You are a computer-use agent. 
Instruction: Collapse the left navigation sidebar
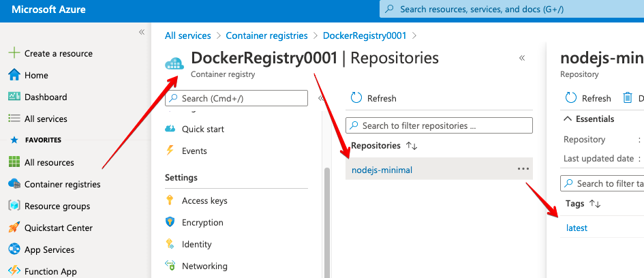pyautogui.click(x=142, y=32)
